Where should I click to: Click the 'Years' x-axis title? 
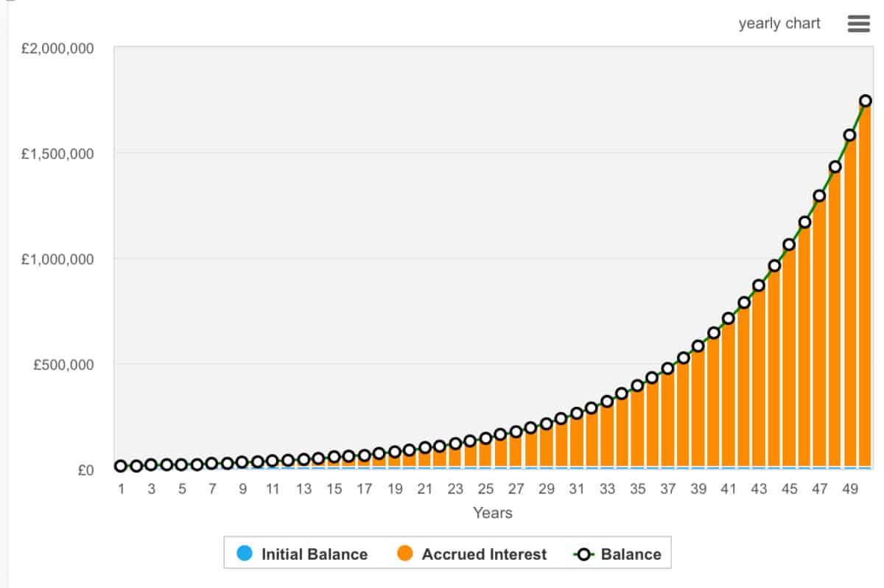click(492, 513)
